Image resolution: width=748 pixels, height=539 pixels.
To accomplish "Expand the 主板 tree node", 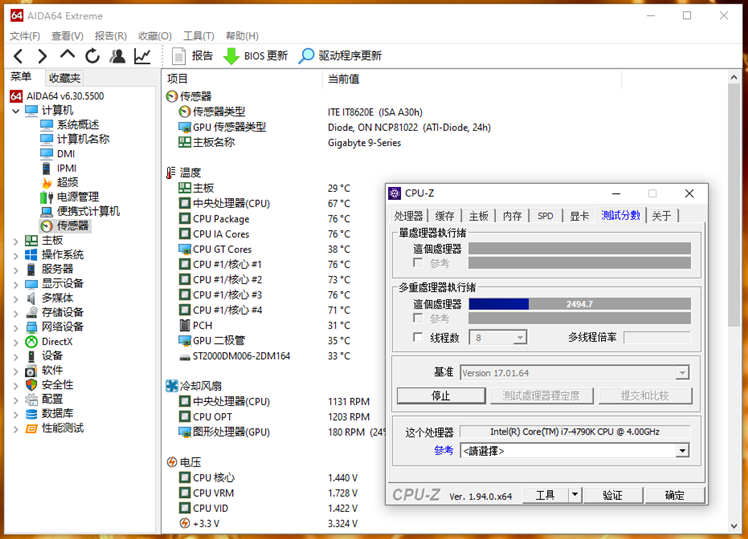I will click(16, 241).
